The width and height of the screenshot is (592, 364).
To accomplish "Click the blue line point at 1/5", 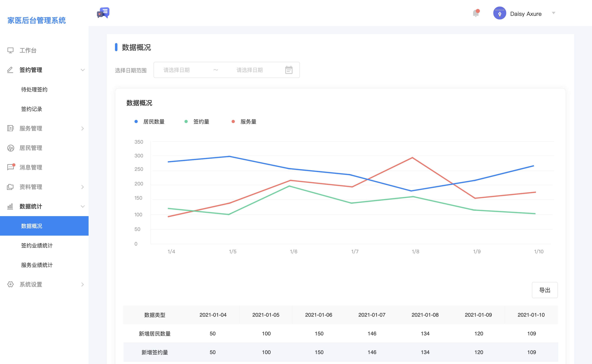I will pyautogui.click(x=230, y=156).
